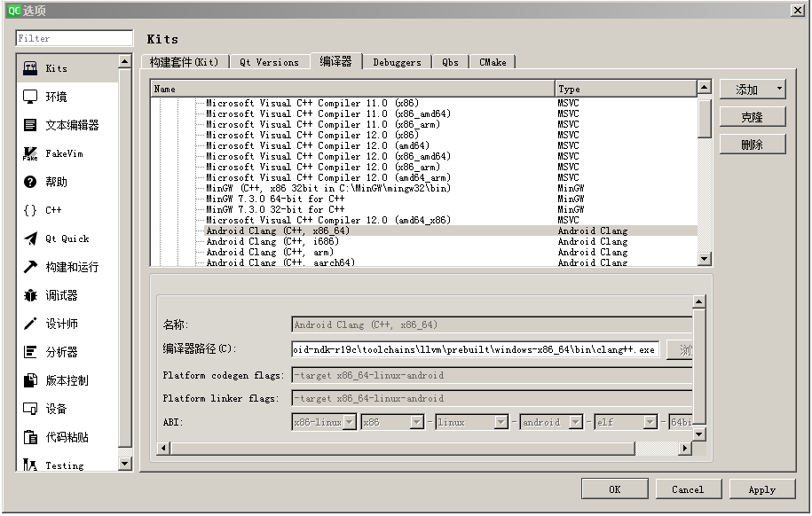Open the CMake tab
The width and height of the screenshot is (812, 516).
493,62
